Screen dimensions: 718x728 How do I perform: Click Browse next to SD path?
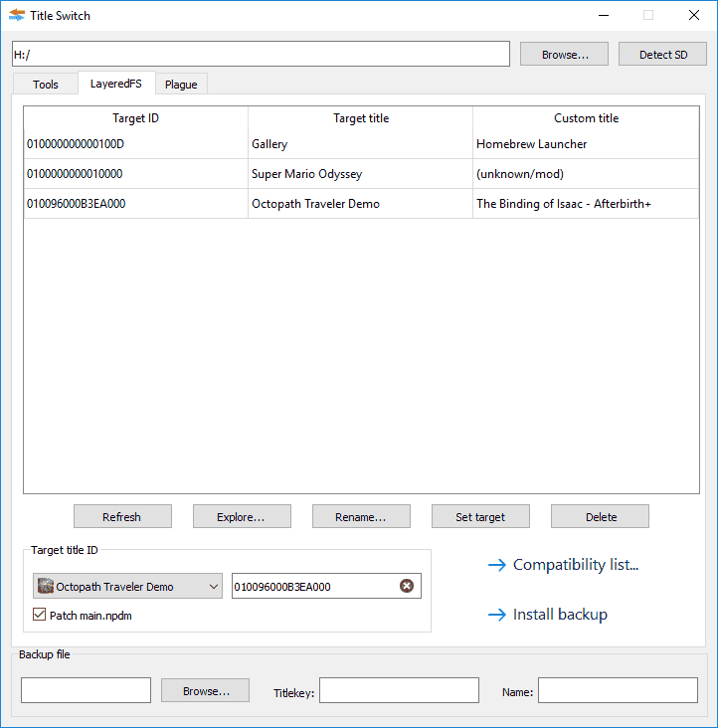pyautogui.click(x=564, y=55)
